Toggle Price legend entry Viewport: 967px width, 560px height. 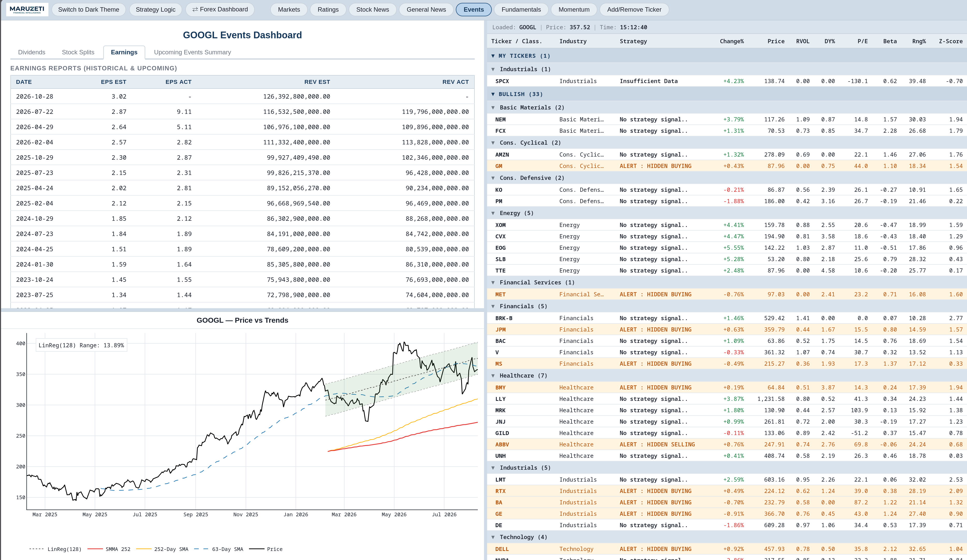[x=266, y=549]
